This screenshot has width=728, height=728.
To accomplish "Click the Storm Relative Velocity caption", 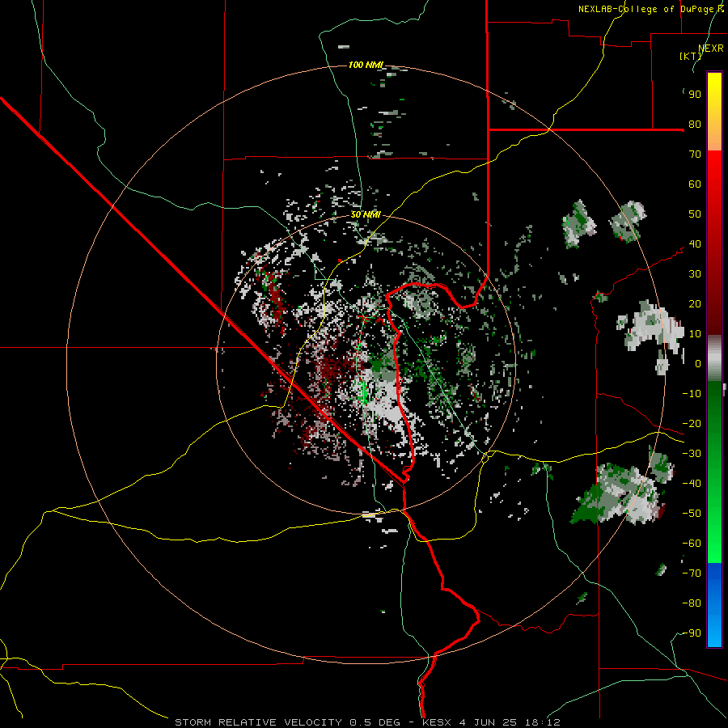I will [367, 722].
